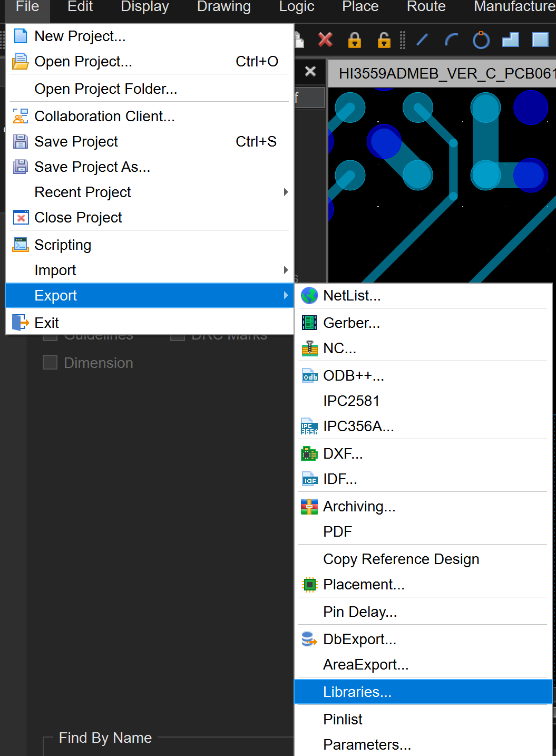
Task: Choose Gerber... from Export submenu
Action: click(351, 323)
